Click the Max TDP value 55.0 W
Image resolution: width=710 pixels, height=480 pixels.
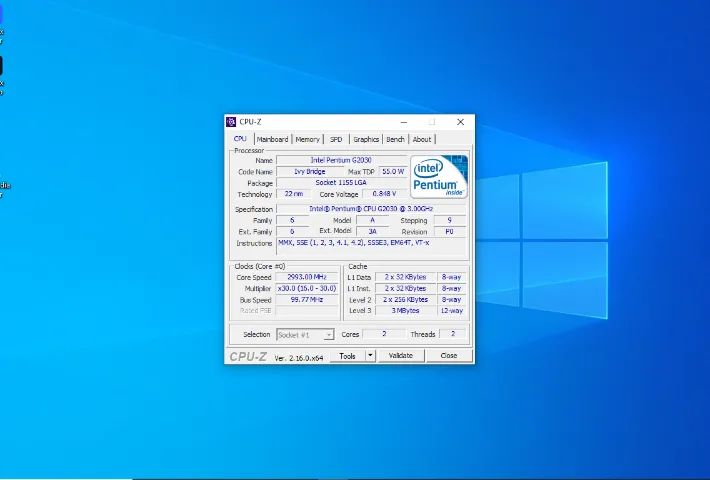393,172
